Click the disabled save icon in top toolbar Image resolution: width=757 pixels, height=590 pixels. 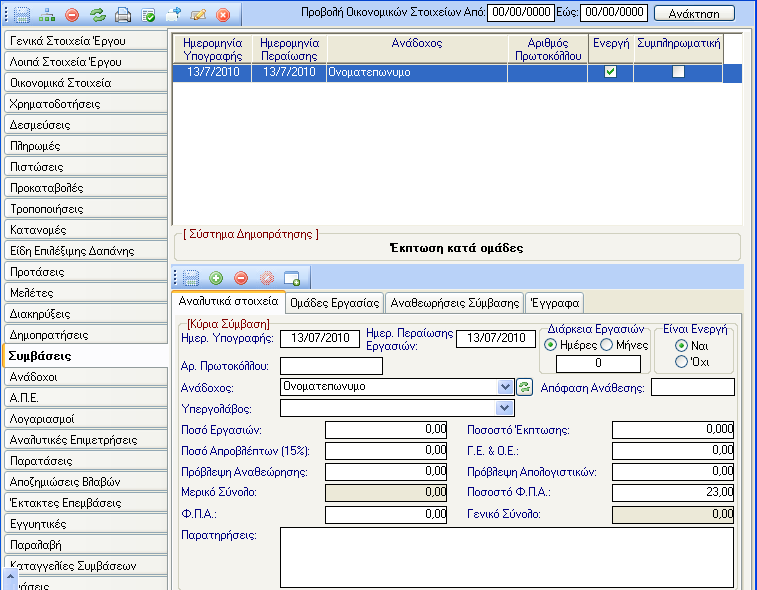tap(22, 15)
